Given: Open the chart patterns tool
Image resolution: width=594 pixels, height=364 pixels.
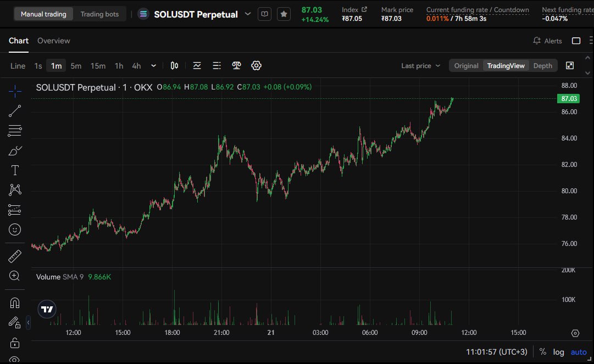Looking at the screenshot, I should pos(15,190).
